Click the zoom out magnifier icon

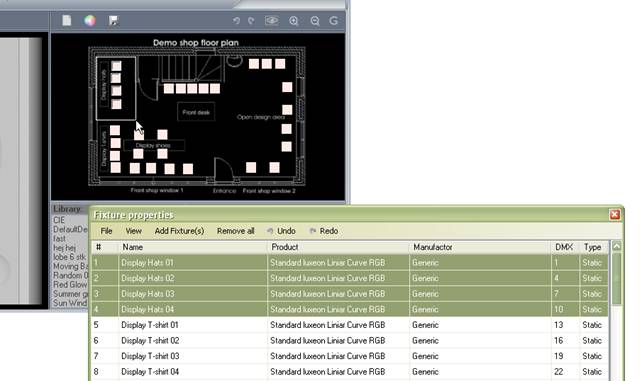point(314,21)
